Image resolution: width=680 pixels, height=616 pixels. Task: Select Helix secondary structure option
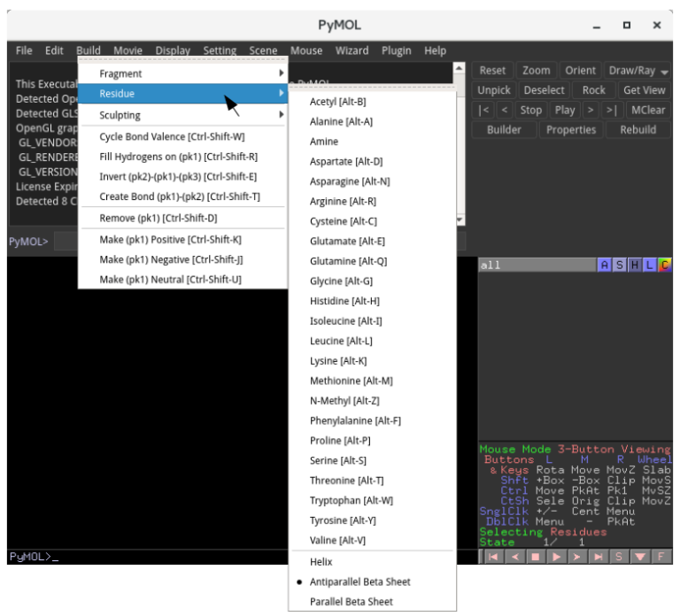pyautogui.click(x=321, y=562)
